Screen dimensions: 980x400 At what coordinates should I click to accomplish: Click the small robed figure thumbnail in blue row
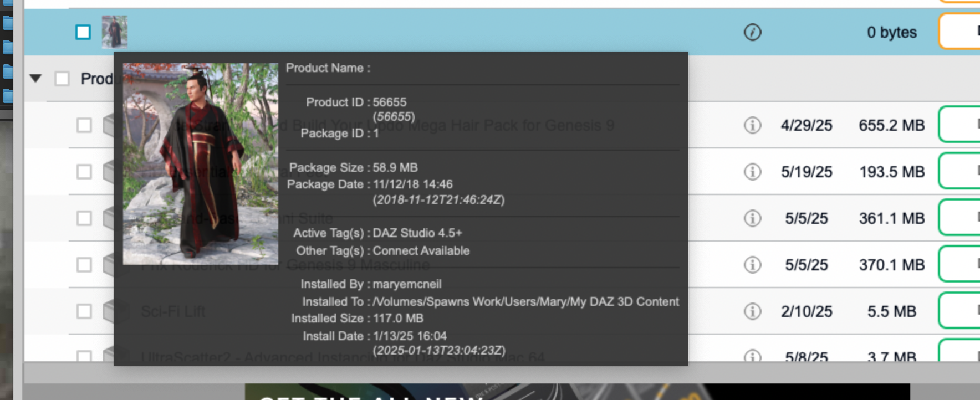(115, 32)
